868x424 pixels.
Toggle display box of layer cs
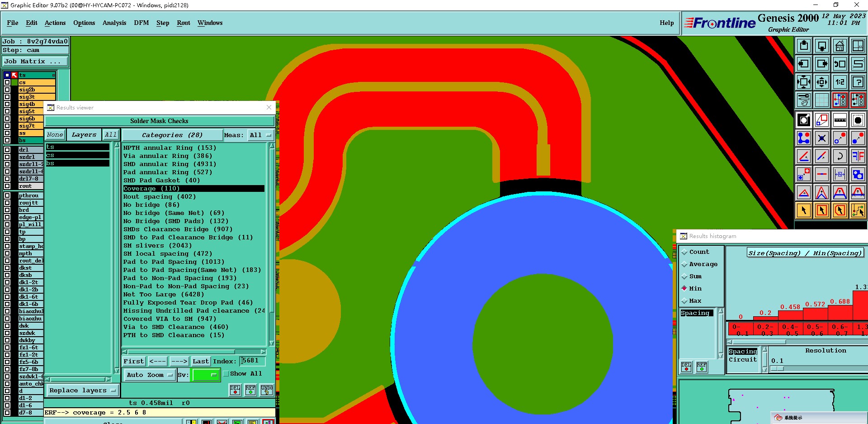click(x=7, y=82)
